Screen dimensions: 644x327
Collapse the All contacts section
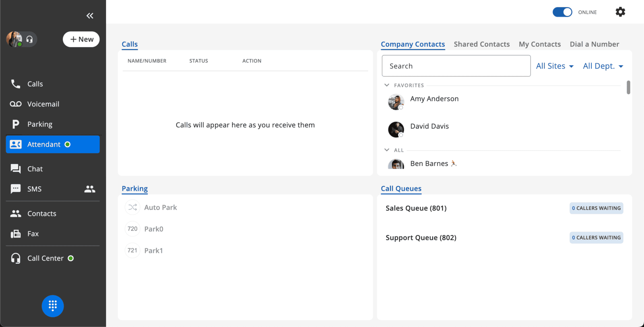(x=387, y=150)
